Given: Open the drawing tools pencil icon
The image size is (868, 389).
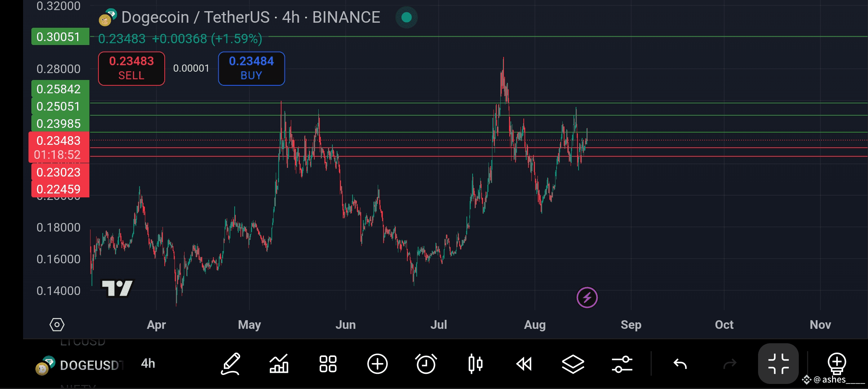Looking at the screenshot, I should pyautogui.click(x=231, y=364).
